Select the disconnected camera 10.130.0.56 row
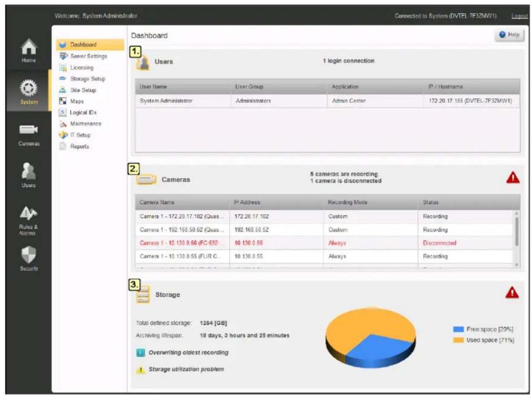This screenshot has height=397, width=532. click(x=324, y=243)
